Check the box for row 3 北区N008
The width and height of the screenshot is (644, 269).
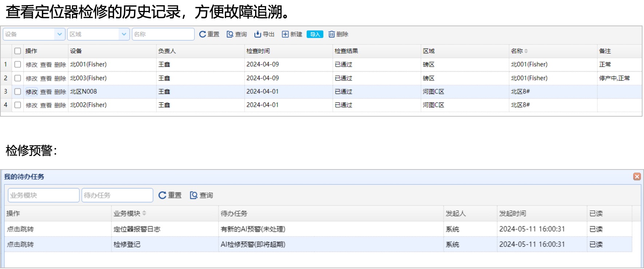click(17, 91)
